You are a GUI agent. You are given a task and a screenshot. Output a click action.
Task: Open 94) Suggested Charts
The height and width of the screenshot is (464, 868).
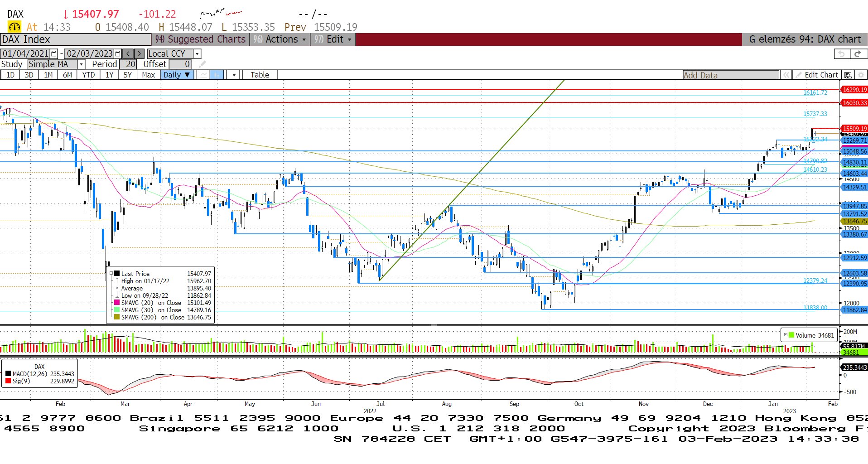pos(201,39)
